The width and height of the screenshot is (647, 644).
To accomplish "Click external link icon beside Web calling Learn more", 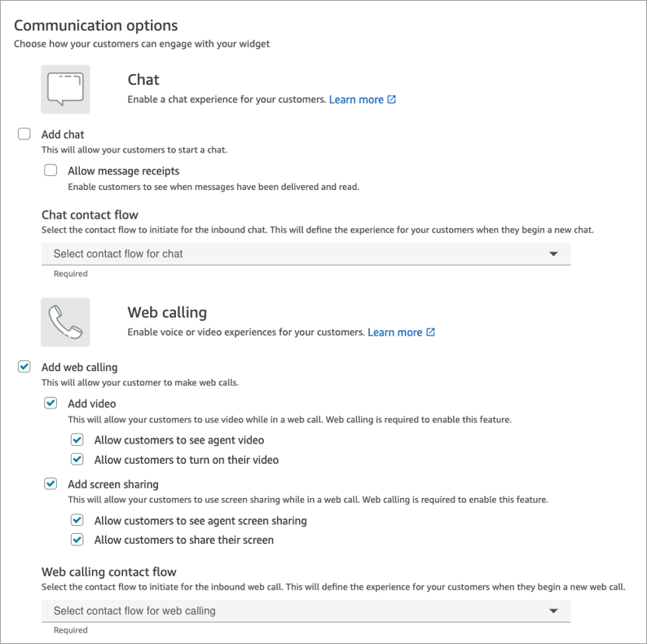I will [431, 332].
